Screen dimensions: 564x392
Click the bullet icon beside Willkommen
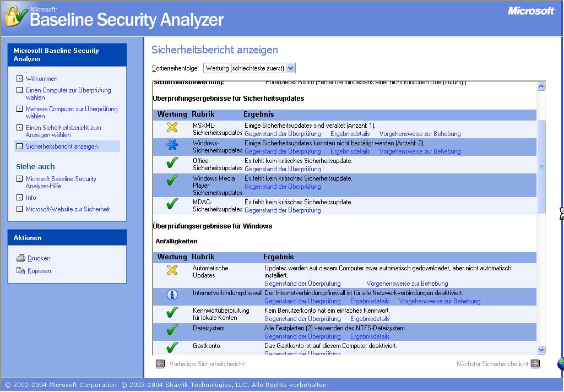20,78
